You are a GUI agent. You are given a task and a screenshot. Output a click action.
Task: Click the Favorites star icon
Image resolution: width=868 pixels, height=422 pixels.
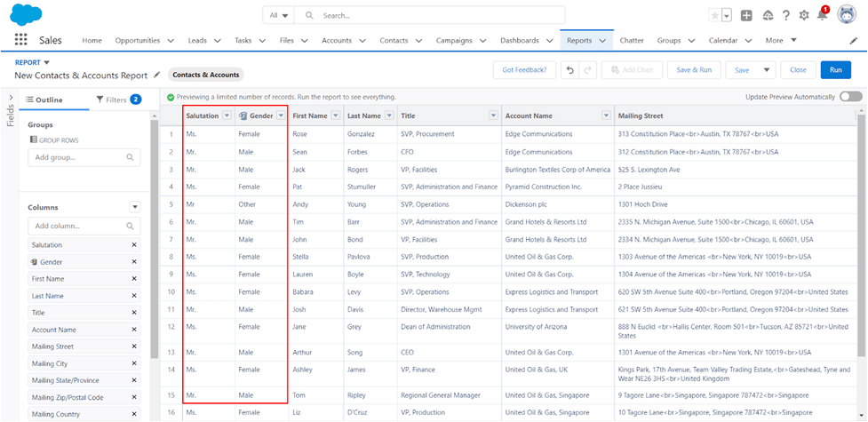click(714, 15)
